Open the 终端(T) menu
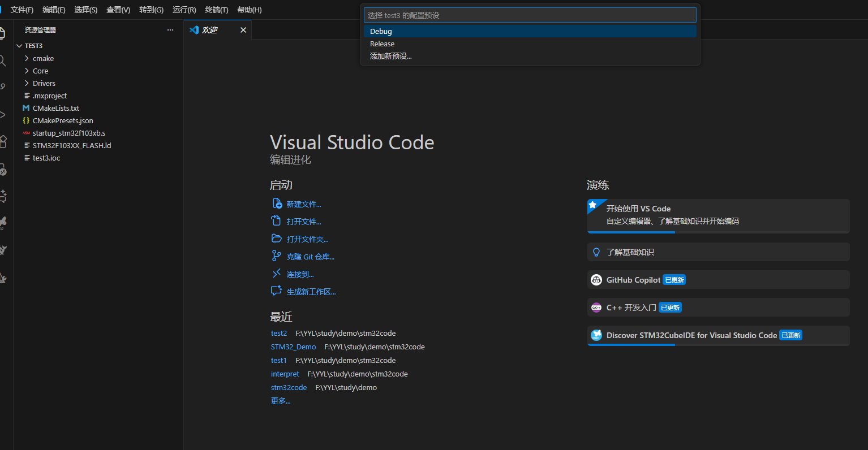The height and width of the screenshot is (450, 868). click(x=217, y=10)
